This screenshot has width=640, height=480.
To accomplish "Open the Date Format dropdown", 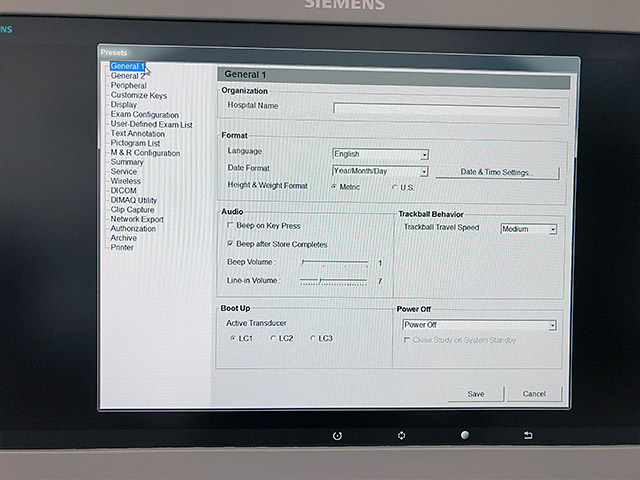I will [380, 171].
